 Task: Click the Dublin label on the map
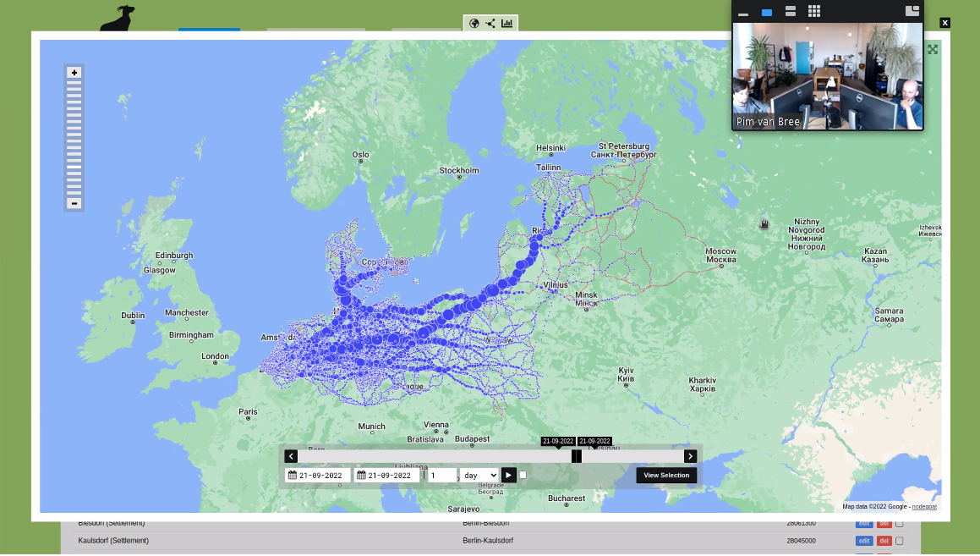133,315
